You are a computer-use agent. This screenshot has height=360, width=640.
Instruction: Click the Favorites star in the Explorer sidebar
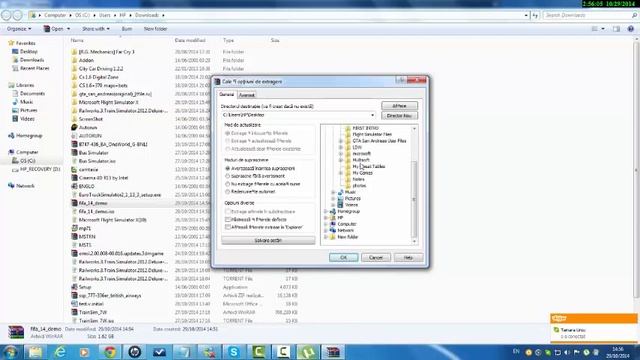(x=11, y=43)
